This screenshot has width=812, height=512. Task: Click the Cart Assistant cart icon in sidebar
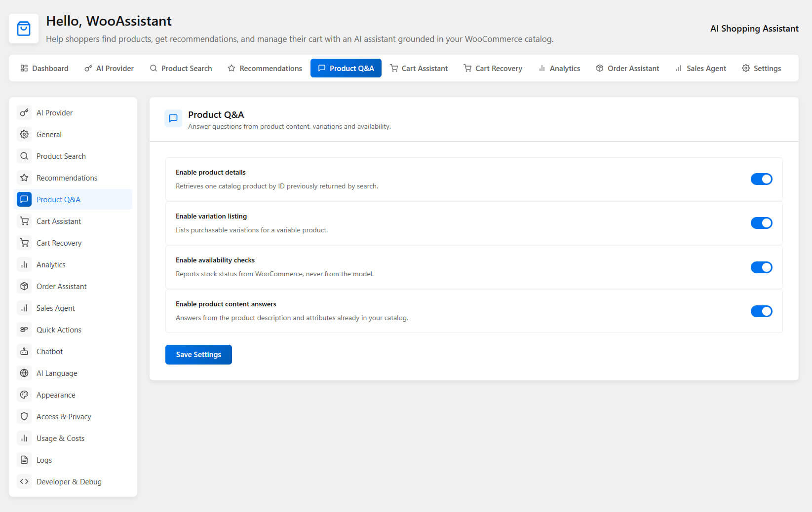click(24, 221)
